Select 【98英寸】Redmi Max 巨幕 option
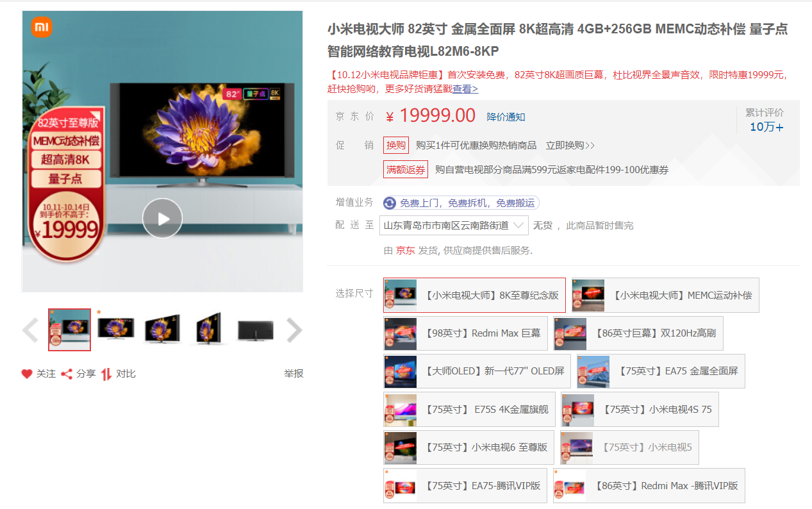The height and width of the screenshot is (509, 812). coord(465,333)
